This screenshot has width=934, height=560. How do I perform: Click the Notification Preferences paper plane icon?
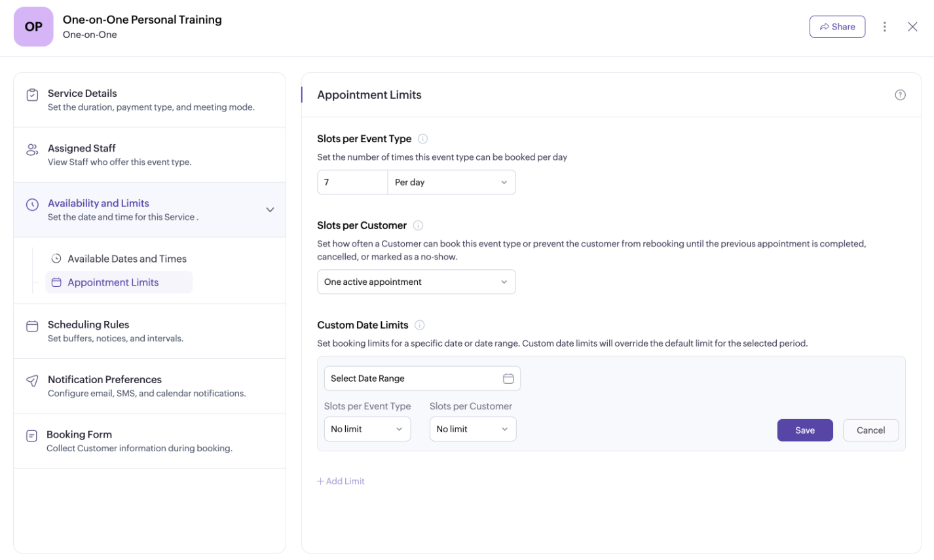tap(32, 381)
